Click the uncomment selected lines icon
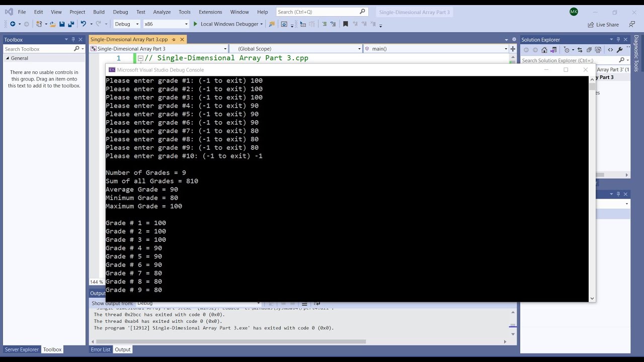 pyautogui.click(x=333, y=24)
